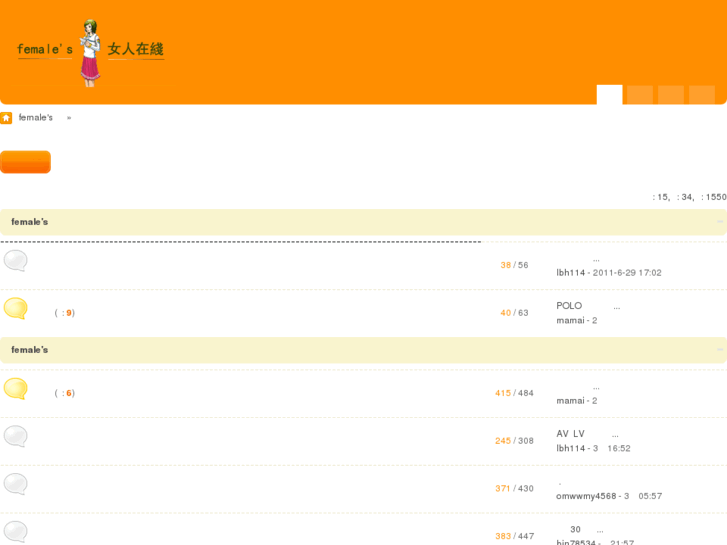Click the gray bubble icon in the 38/56 row
727x545 pixels.
click(x=16, y=261)
